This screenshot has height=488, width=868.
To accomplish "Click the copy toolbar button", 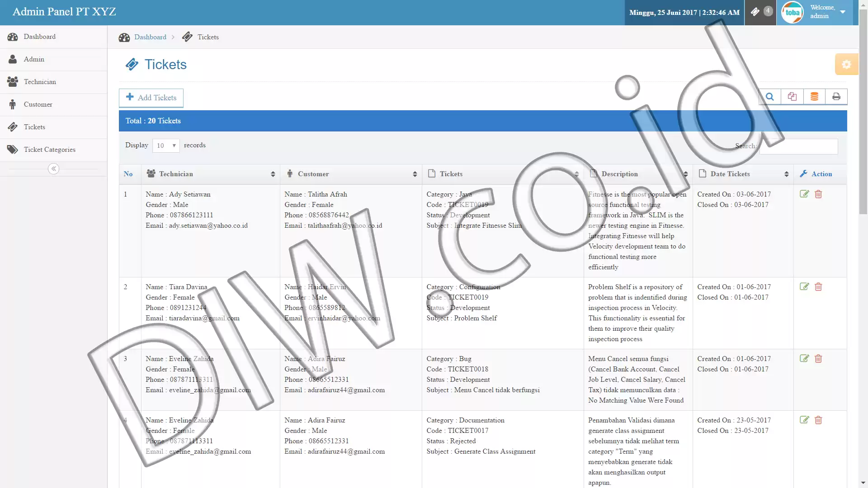I will pyautogui.click(x=792, y=97).
